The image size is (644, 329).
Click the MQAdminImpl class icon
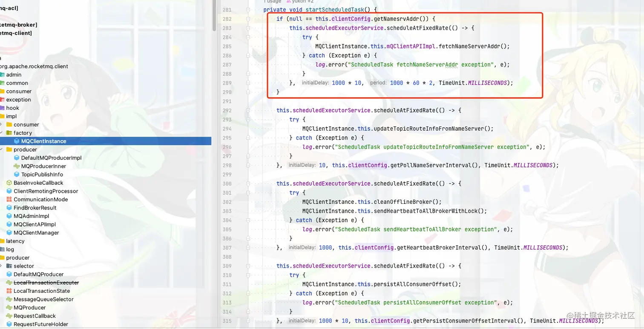click(9, 216)
